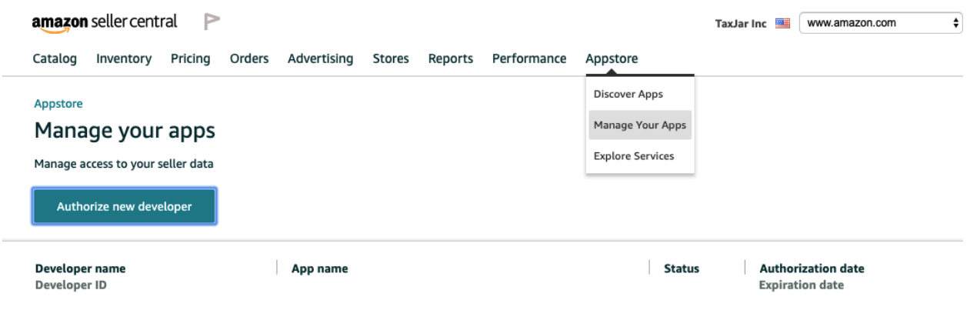Image resolution: width=980 pixels, height=320 pixels.
Task: Click the Amazon Seller Central logo
Action: pos(105,23)
